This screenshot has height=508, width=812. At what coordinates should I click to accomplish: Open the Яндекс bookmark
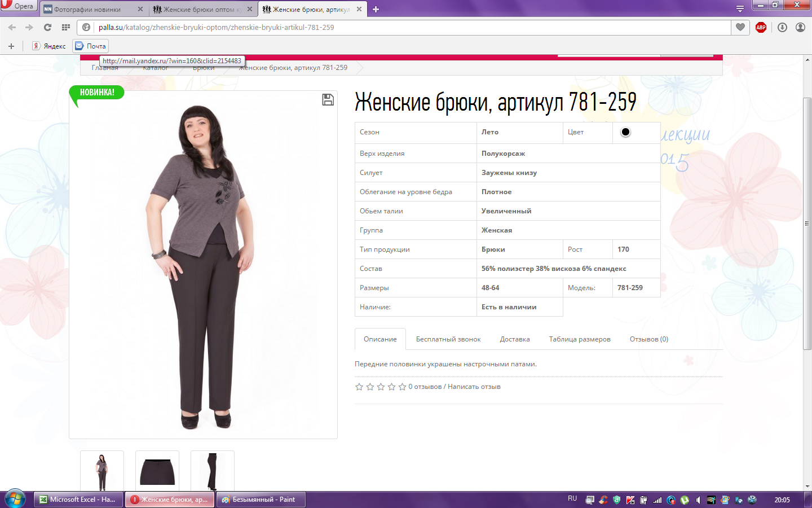(49, 46)
